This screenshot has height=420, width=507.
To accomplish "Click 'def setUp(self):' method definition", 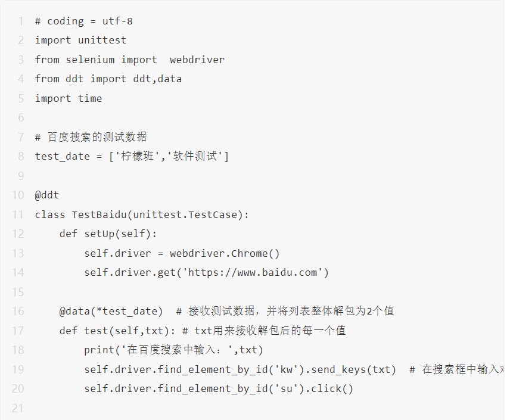I will (x=108, y=234).
